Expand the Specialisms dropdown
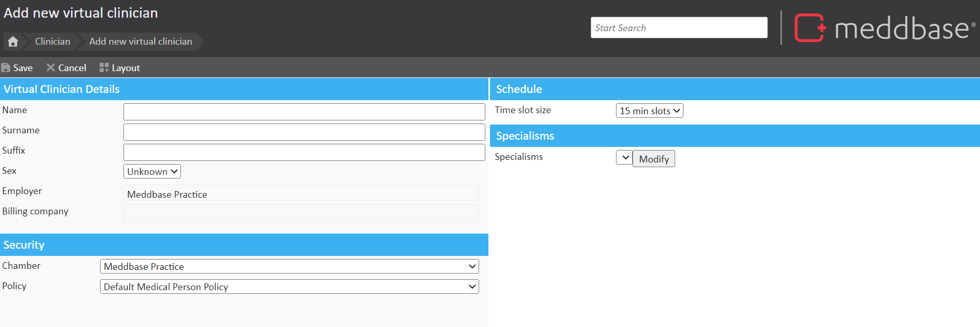Screen dimensions: 980x327 (x=624, y=157)
